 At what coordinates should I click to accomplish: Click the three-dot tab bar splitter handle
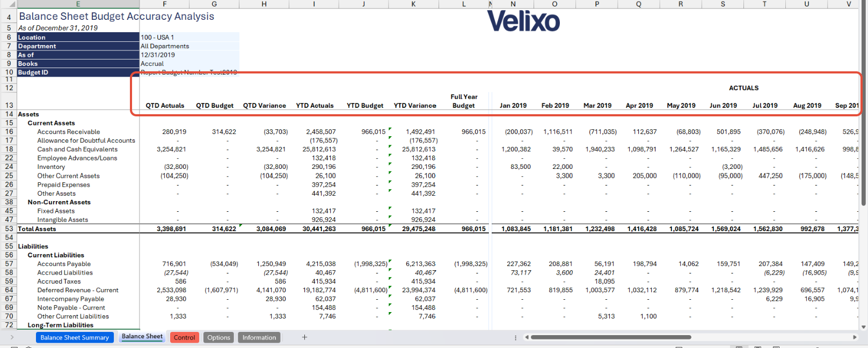[515, 337]
